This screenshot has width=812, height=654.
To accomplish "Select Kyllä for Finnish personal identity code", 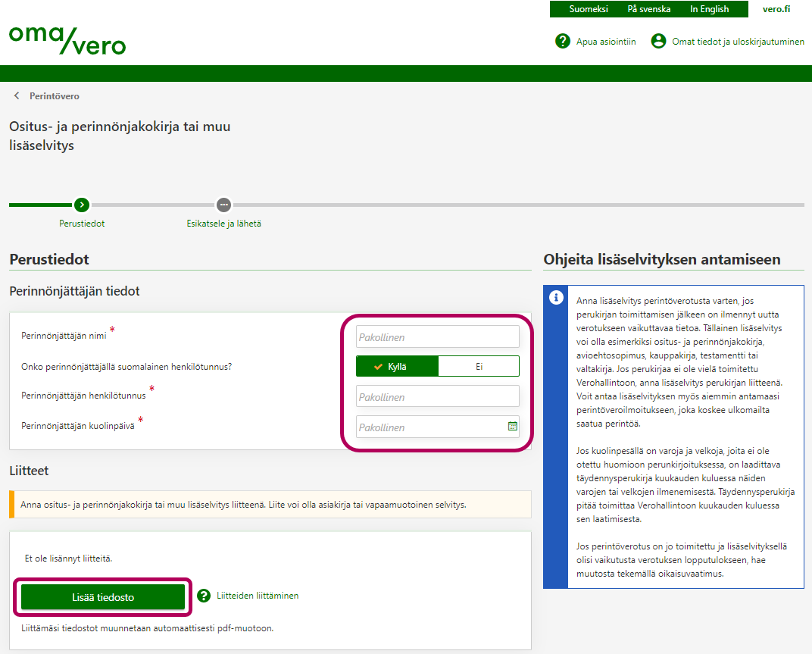I will 398,366.
